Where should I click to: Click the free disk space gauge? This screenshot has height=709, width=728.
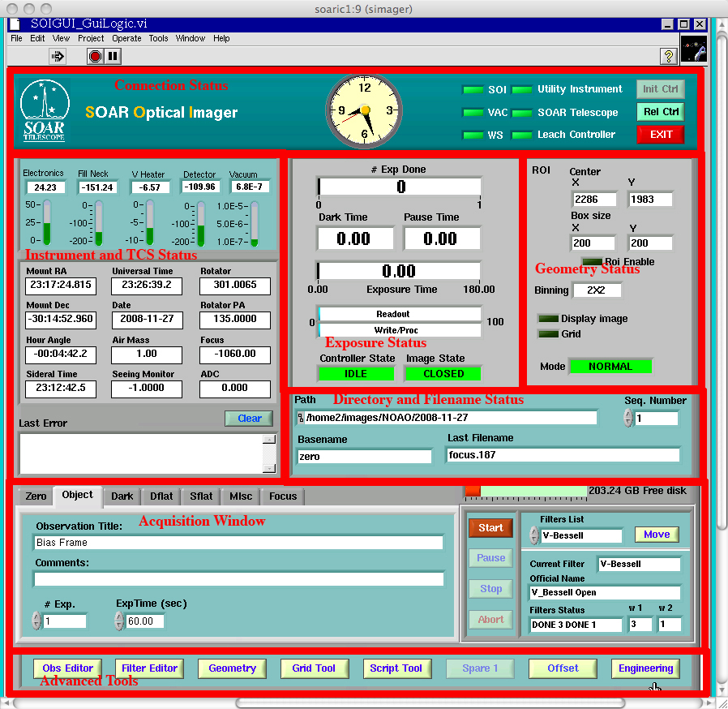pos(526,492)
